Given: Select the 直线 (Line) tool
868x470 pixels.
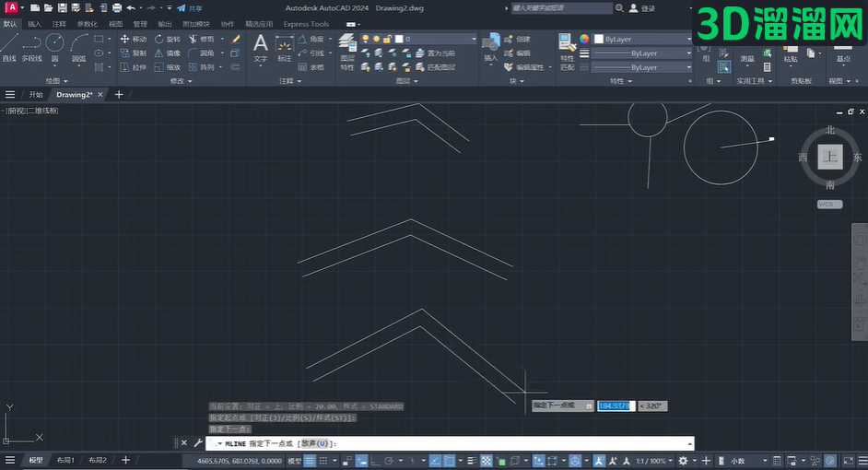Looking at the screenshot, I should pyautogui.click(x=9, y=46).
